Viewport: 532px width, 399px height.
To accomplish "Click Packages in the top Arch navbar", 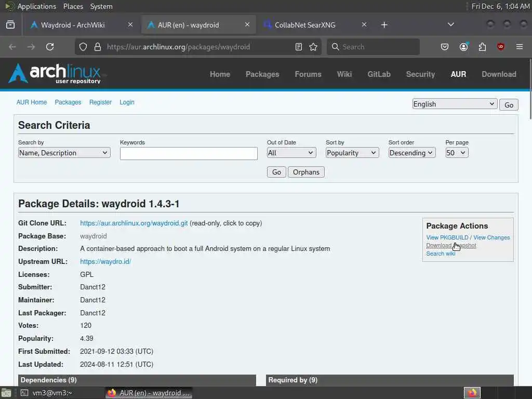I will click(262, 74).
